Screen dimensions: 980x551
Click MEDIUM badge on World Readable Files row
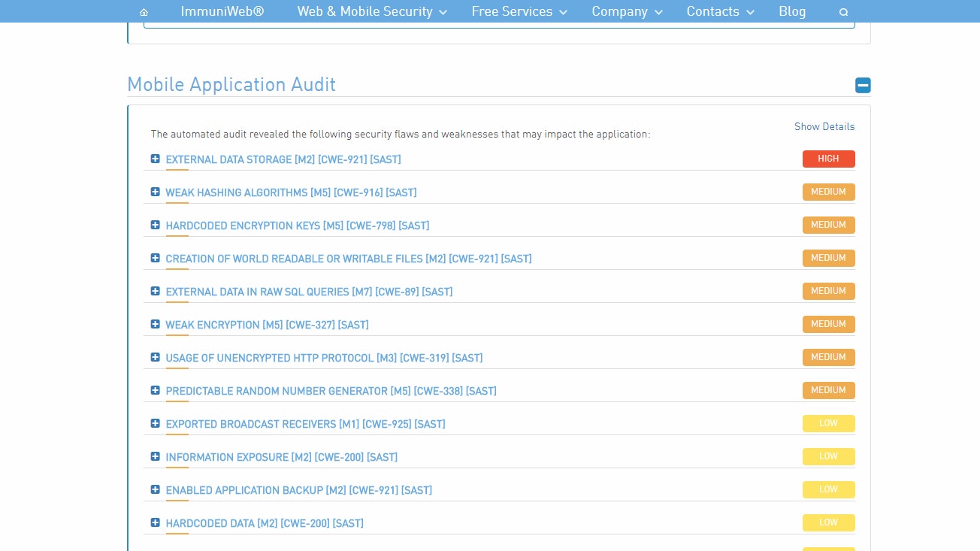point(828,258)
